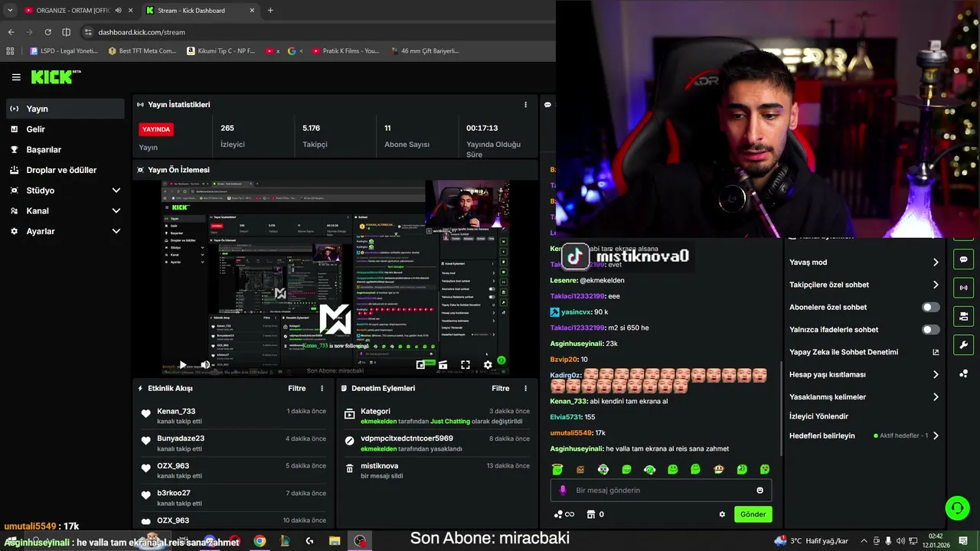Click the Kick logo

56,77
